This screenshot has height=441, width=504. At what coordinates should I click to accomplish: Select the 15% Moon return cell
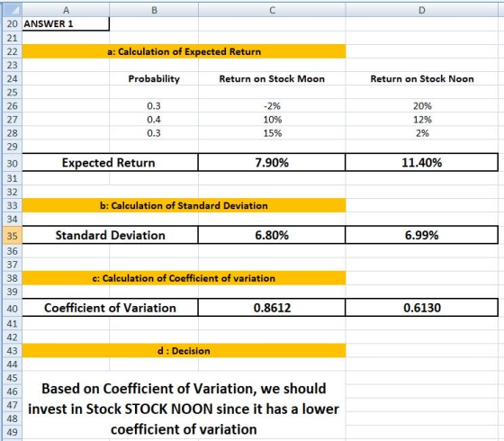tap(272, 133)
